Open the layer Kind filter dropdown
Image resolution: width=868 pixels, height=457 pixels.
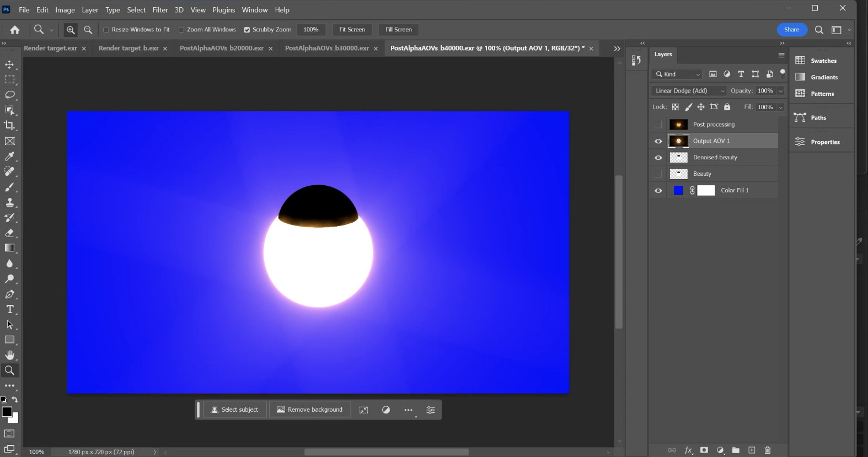click(678, 74)
